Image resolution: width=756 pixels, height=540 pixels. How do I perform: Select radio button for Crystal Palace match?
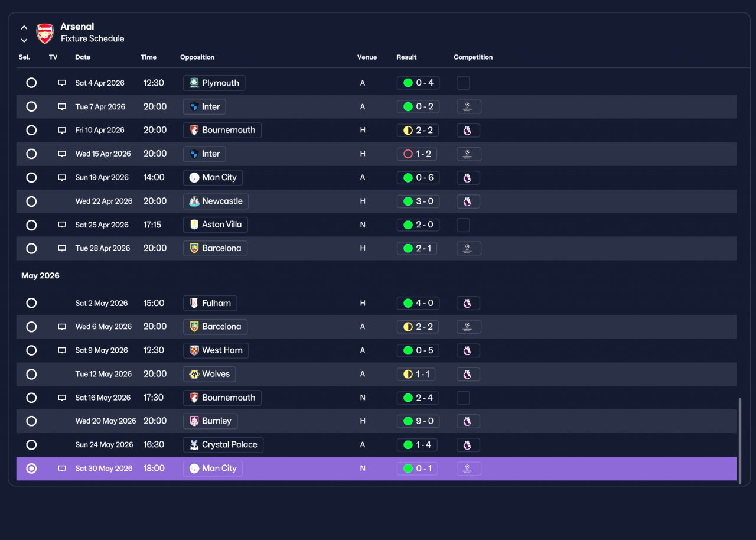[x=31, y=445]
